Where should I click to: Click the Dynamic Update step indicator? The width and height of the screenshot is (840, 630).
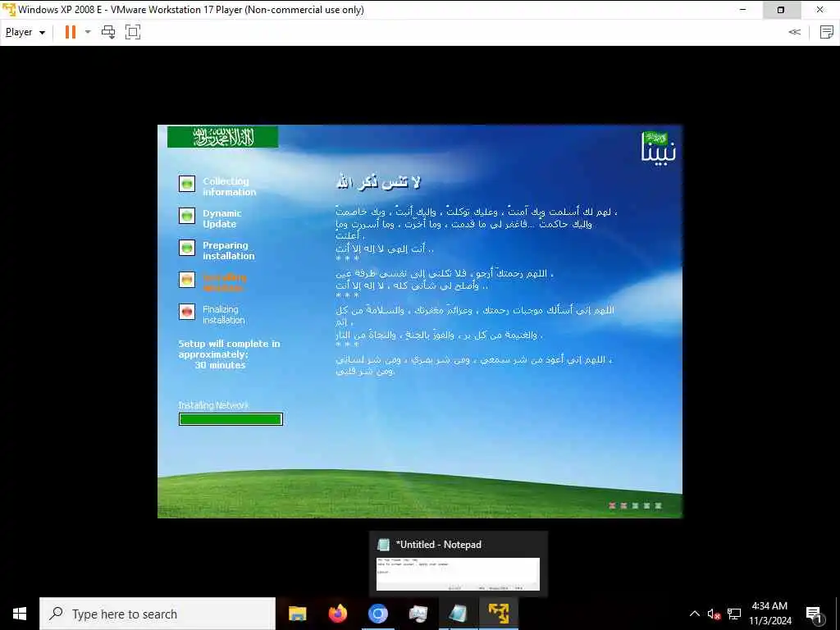point(187,216)
